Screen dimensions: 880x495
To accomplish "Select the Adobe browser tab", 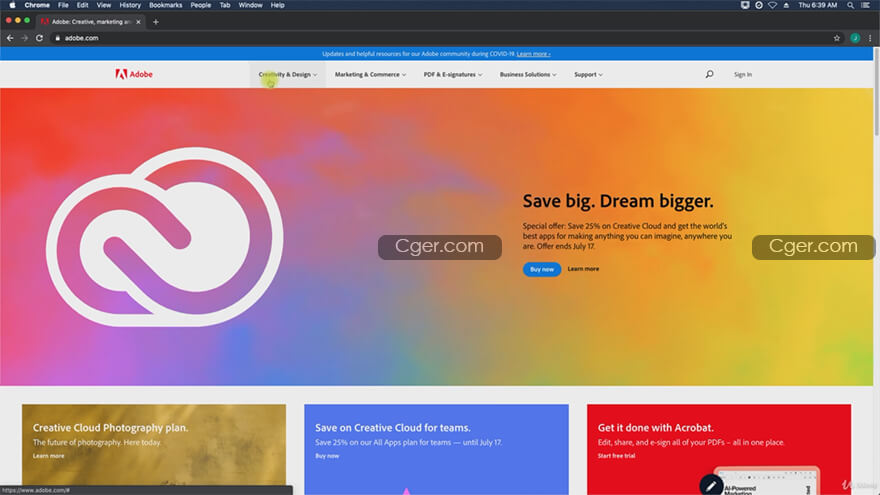I will pos(90,22).
